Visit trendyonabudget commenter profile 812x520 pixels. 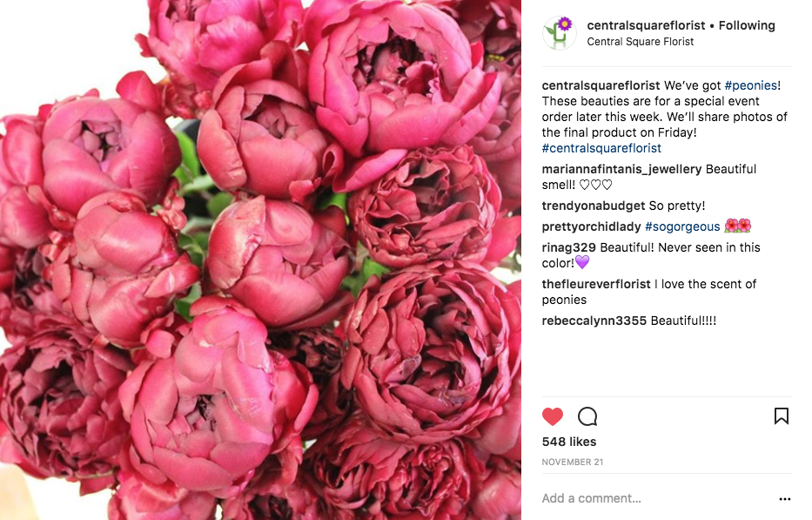[594, 206]
